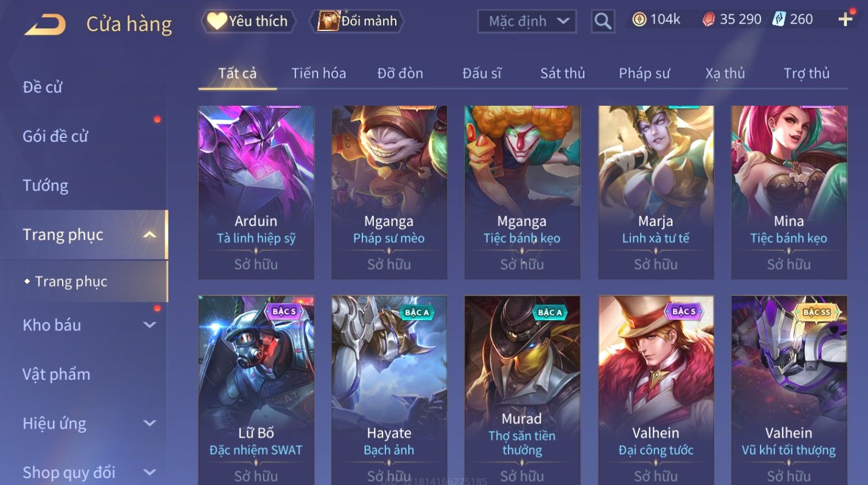868x485 pixels.
Task: Expand the Shop quy đổi section
Action: coord(150,472)
